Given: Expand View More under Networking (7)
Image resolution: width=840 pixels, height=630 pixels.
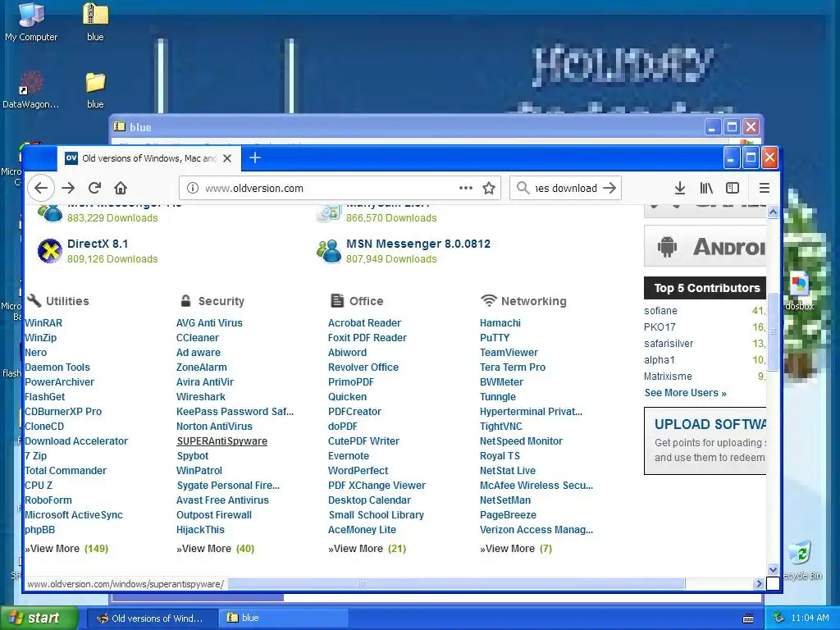Looking at the screenshot, I should click(x=516, y=549).
